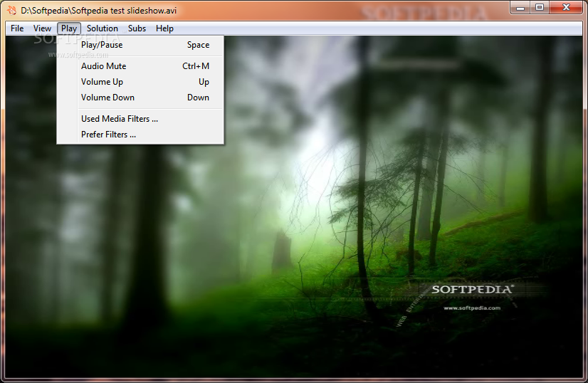The image size is (588, 383).
Task: Minimize the player window
Action: pyautogui.click(x=520, y=8)
